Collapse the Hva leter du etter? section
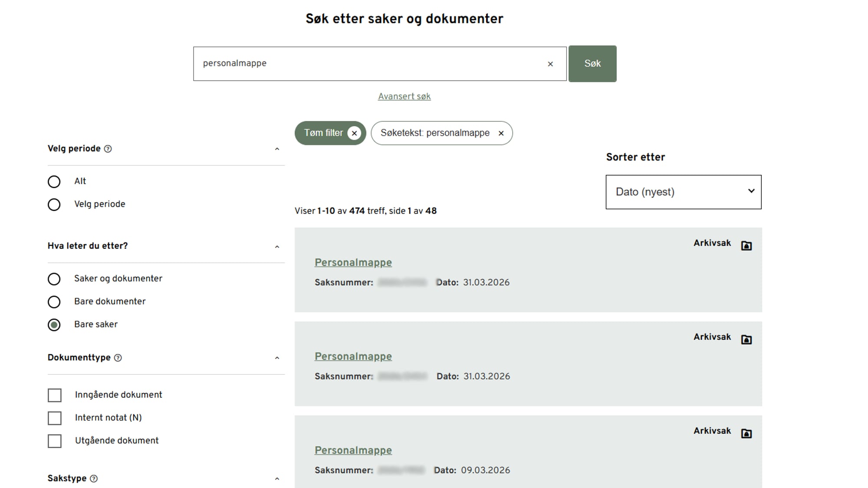The width and height of the screenshot is (868, 488). click(277, 247)
